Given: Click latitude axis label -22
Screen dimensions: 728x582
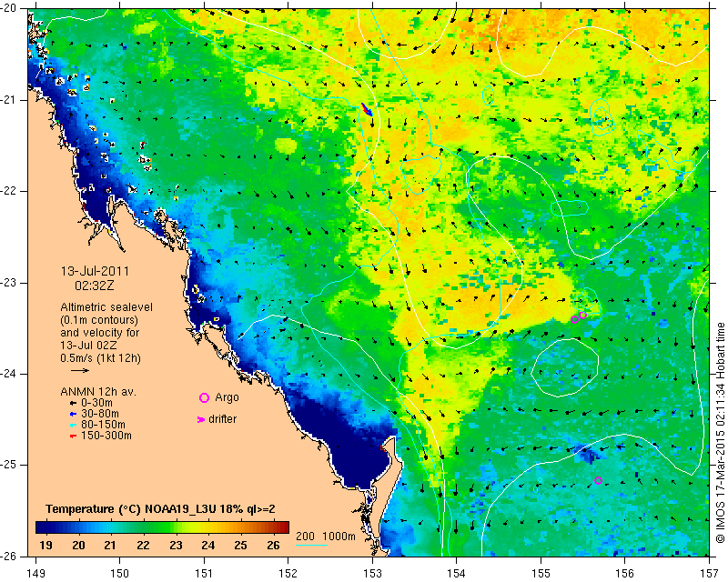Looking at the screenshot, I should pos(8,191).
